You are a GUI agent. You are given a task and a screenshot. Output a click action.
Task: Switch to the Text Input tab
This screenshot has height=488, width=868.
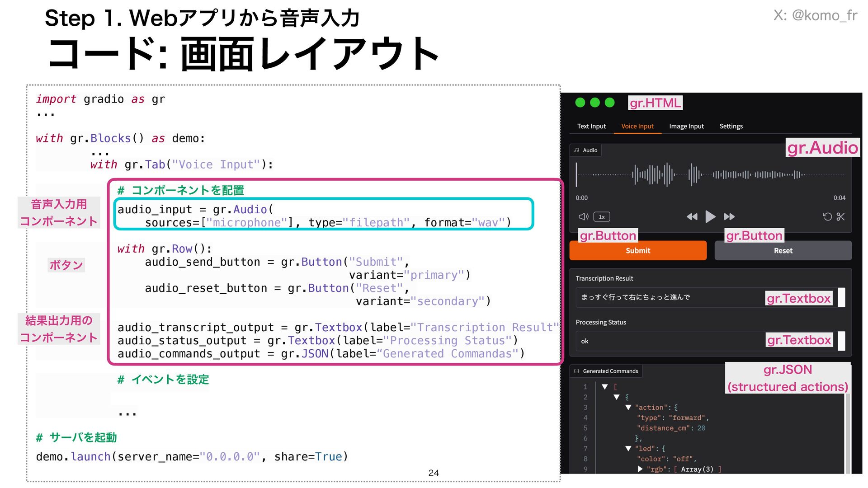point(591,127)
